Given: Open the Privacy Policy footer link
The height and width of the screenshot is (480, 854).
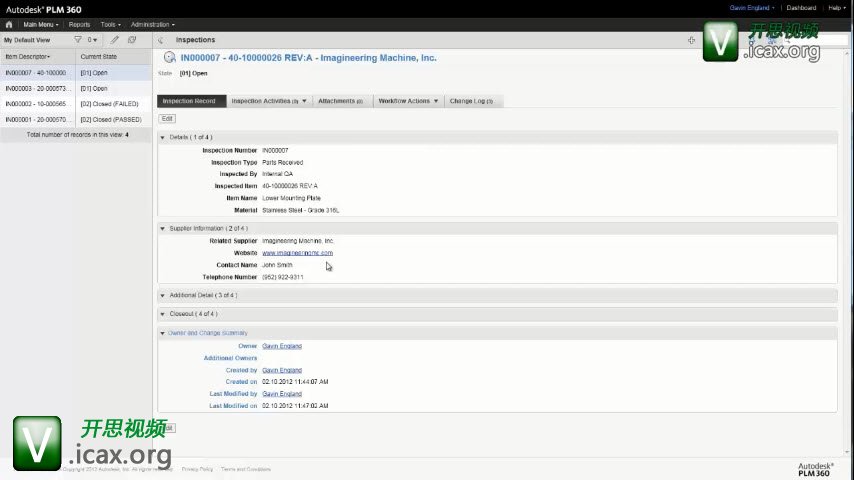Looking at the screenshot, I should (197, 469).
